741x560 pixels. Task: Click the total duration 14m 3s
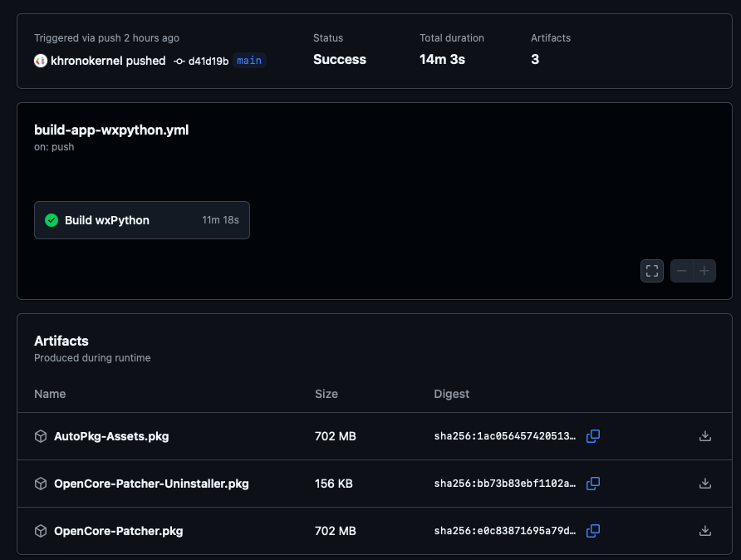point(442,60)
